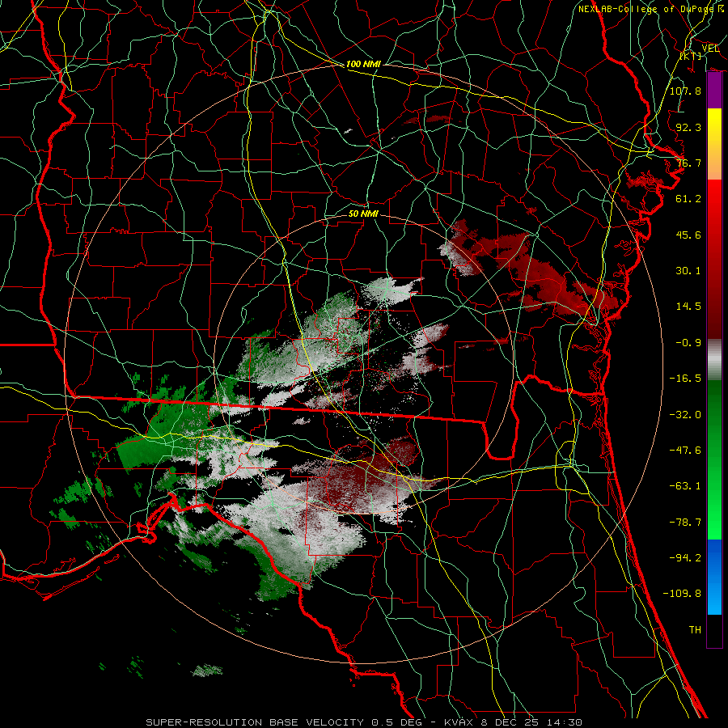Click the 50 NMI range ring label
Screen dimensions: 728x728
pyautogui.click(x=363, y=214)
